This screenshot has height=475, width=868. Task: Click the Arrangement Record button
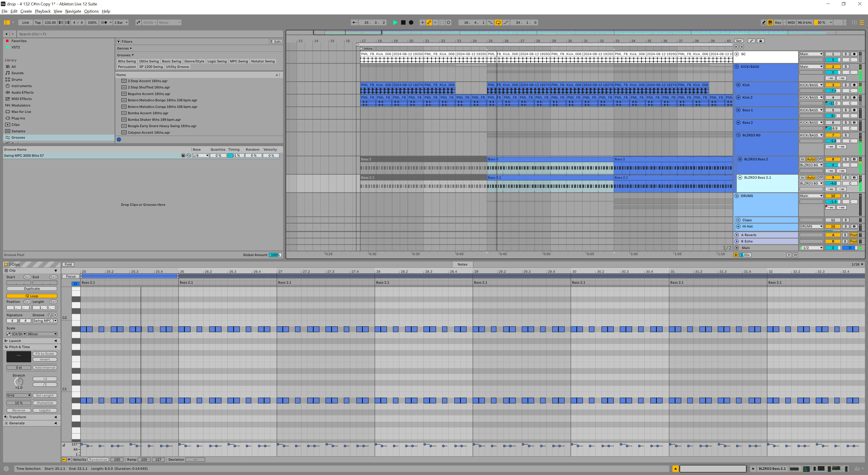[411, 23]
